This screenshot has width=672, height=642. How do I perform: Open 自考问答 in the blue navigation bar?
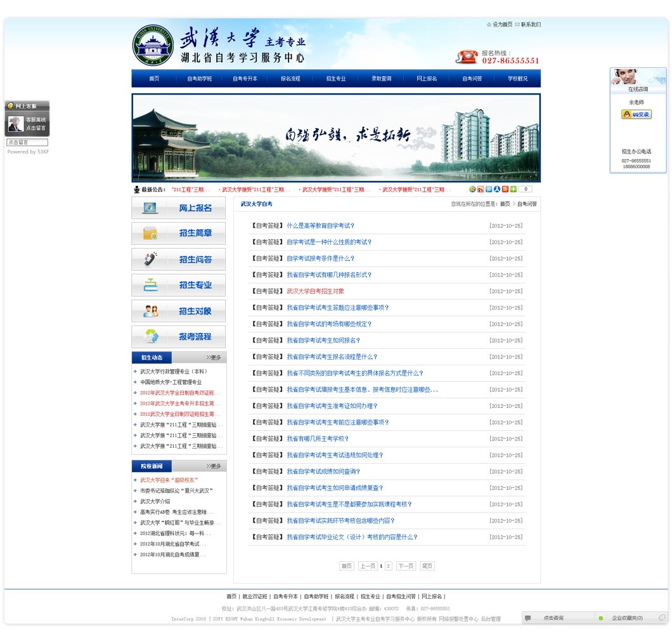472,79
